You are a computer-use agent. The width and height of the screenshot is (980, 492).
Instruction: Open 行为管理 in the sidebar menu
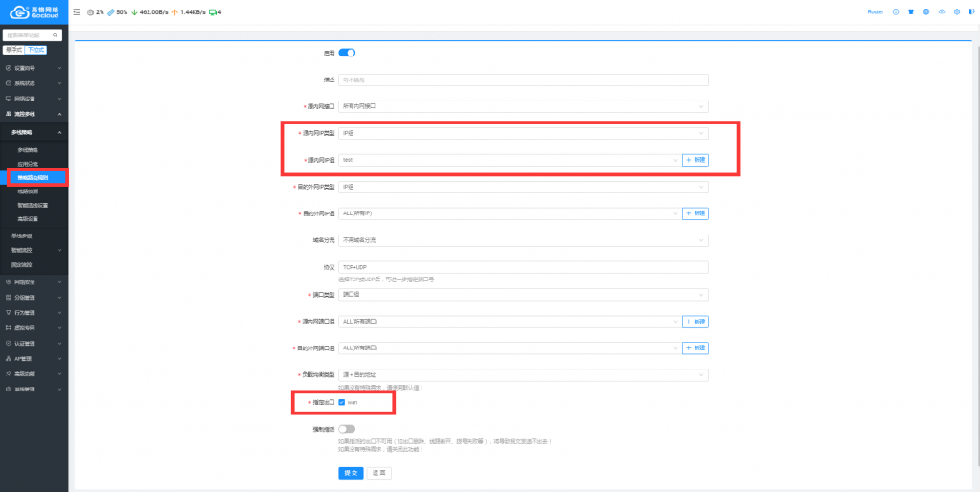point(34,312)
